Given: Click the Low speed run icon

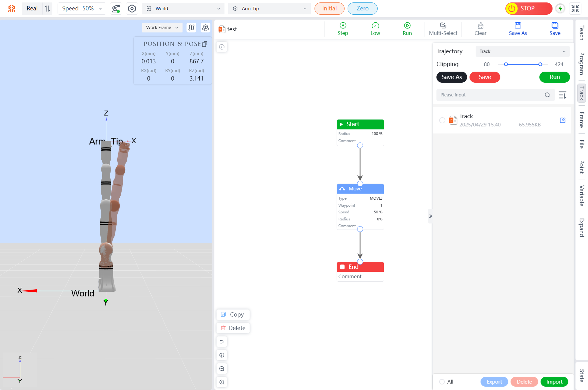Looking at the screenshot, I should pos(375,26).
